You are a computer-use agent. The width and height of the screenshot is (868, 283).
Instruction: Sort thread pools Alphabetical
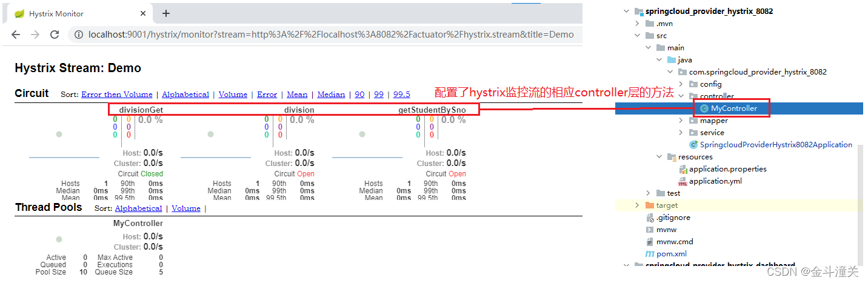point(139,208)
